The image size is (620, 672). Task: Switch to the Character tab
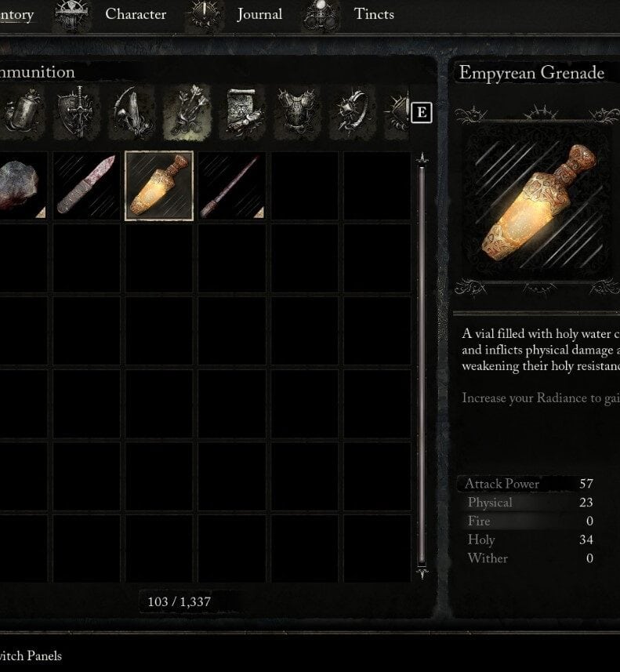tap(136, 14)
